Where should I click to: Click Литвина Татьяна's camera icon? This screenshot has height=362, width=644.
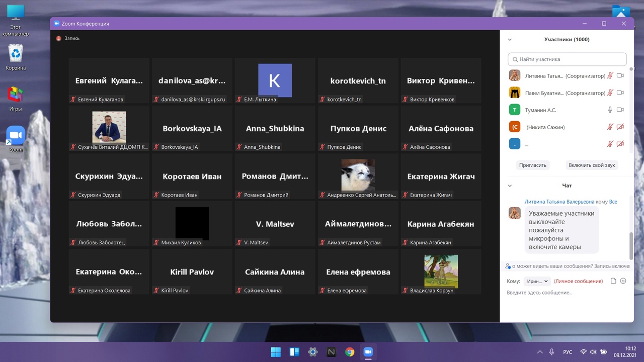coord(620,76)
